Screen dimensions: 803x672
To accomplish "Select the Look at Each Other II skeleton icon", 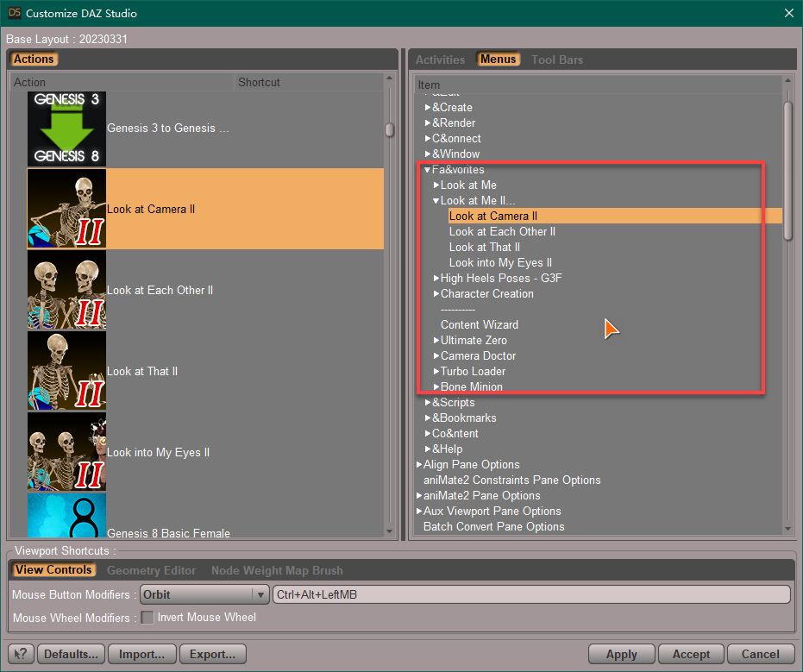I will point(66,290).
